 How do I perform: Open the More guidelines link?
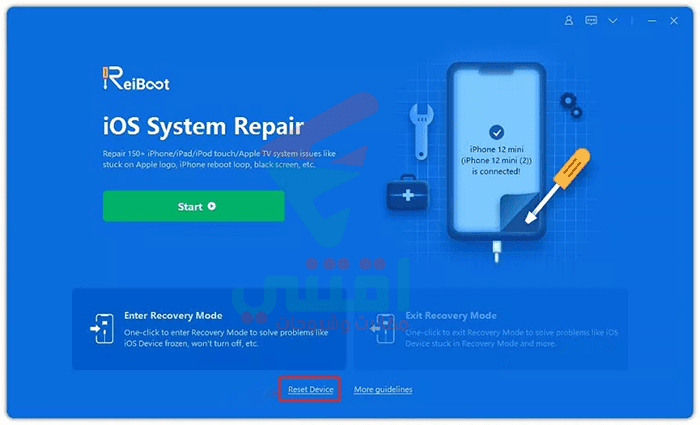coord(383,389)
